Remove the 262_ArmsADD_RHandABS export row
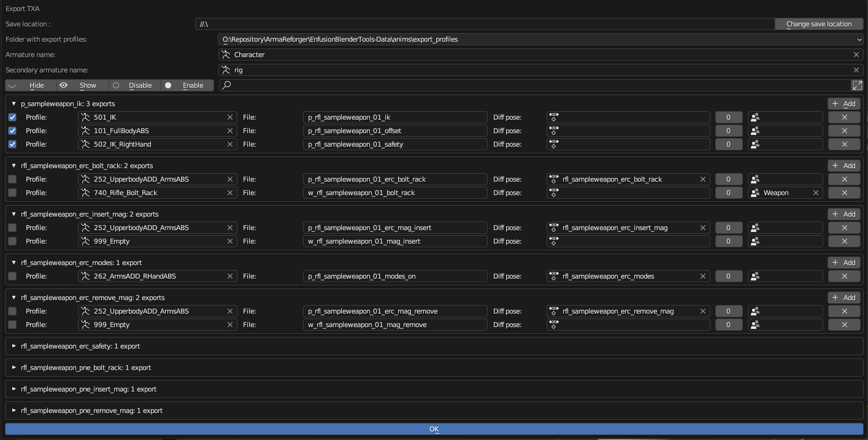Image resolution: width=868 pixels, height=440 pixels. pyautogui.click(x=844, y=276)
